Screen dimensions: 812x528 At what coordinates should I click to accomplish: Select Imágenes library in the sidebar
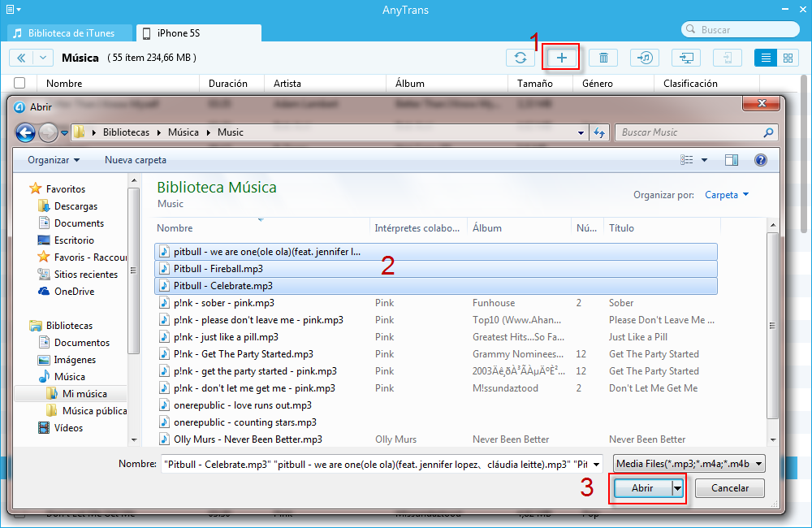(x=75, y=360)
